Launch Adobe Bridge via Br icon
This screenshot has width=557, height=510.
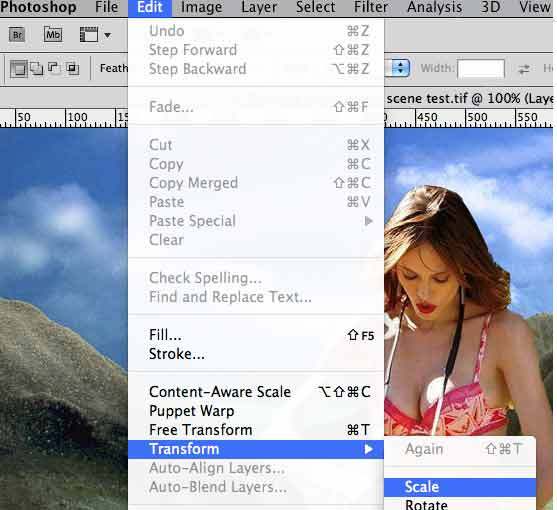pyautogui.click(x=17, y=35)
